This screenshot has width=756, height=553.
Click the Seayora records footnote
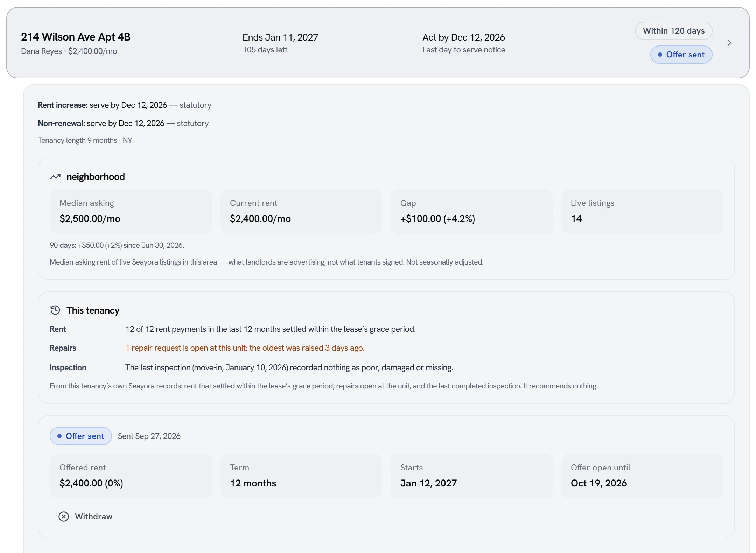pos(324,386)
